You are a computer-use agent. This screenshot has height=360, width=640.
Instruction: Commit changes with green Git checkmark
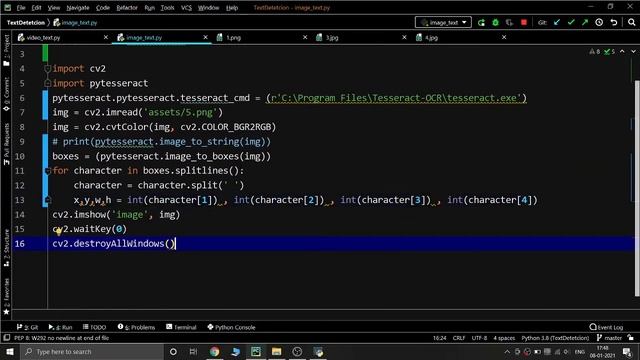(x=571, y=22)
